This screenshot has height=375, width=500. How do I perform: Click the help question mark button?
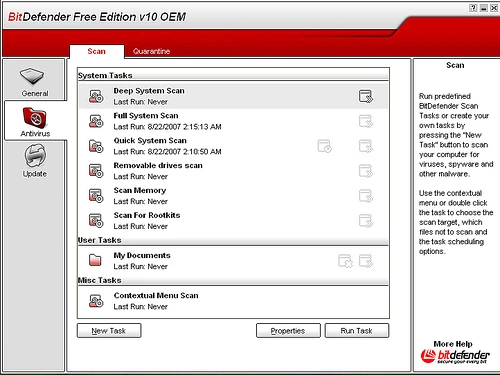tap(473, 8)
